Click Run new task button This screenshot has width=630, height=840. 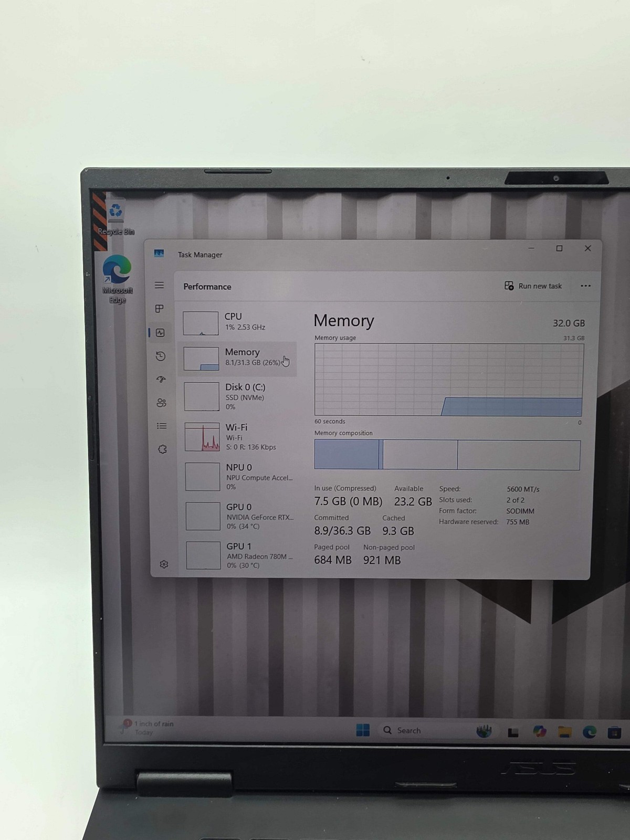[x=533, y=286]
